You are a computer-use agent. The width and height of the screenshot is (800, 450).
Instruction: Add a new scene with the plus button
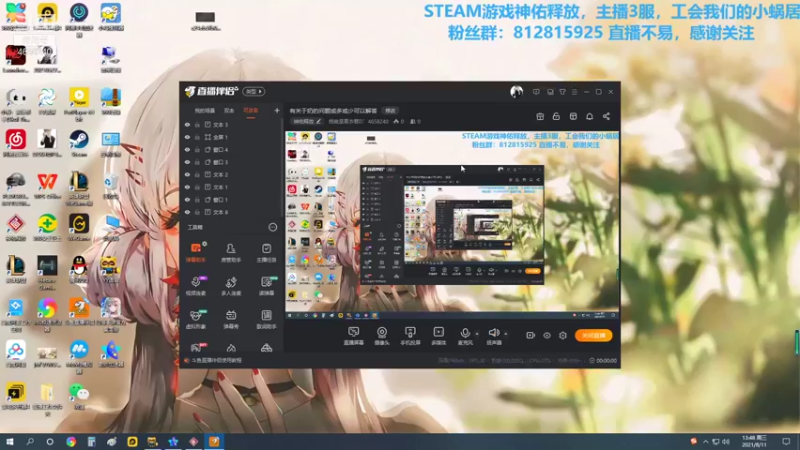click(x=277, y=110)
